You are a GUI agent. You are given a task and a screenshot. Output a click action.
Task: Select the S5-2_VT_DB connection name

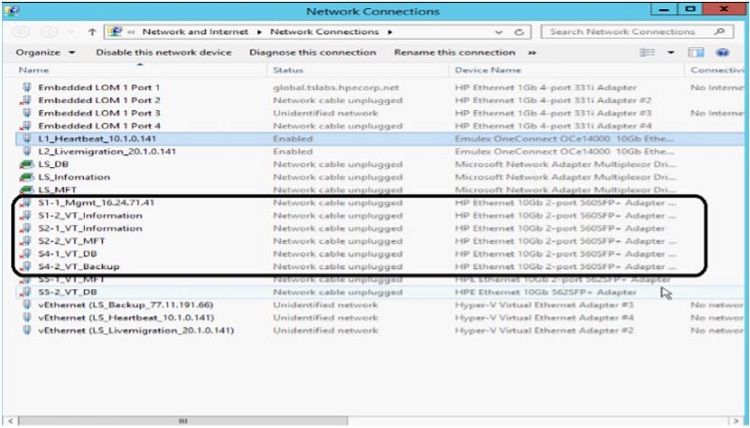click(x=67, y=292)
